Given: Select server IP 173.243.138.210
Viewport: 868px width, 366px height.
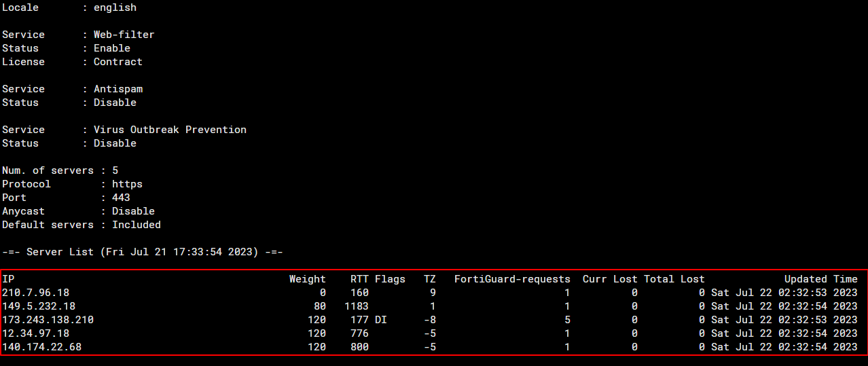Looking at the screenshot, I should pyautogui.click(x=48, y=320).
